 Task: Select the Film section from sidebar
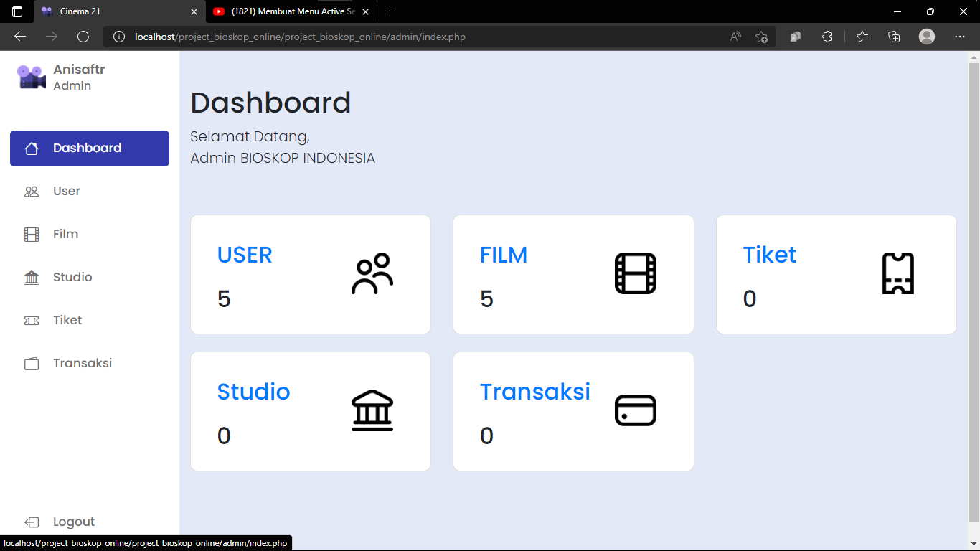coord(65,234)
